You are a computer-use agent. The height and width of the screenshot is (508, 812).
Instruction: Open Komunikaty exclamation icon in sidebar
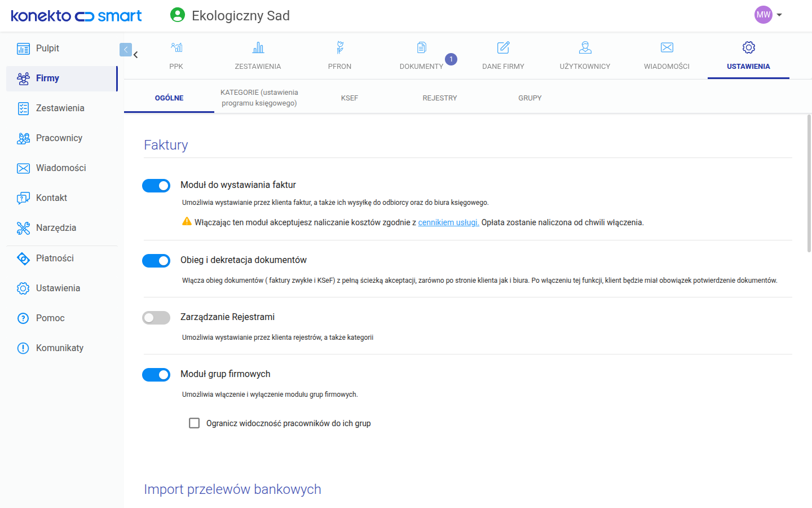(23, 348)
